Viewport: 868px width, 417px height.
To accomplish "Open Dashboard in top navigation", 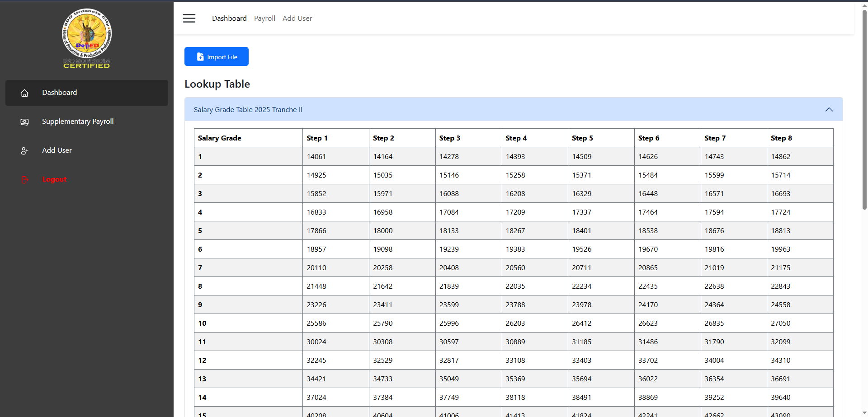I will 229,18.
